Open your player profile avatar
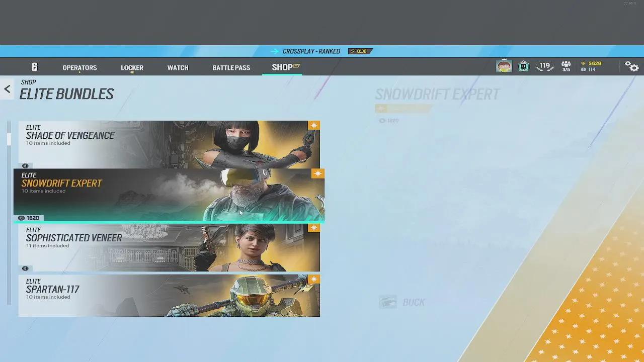The image size is (644, 362). (x=504, y=65)
